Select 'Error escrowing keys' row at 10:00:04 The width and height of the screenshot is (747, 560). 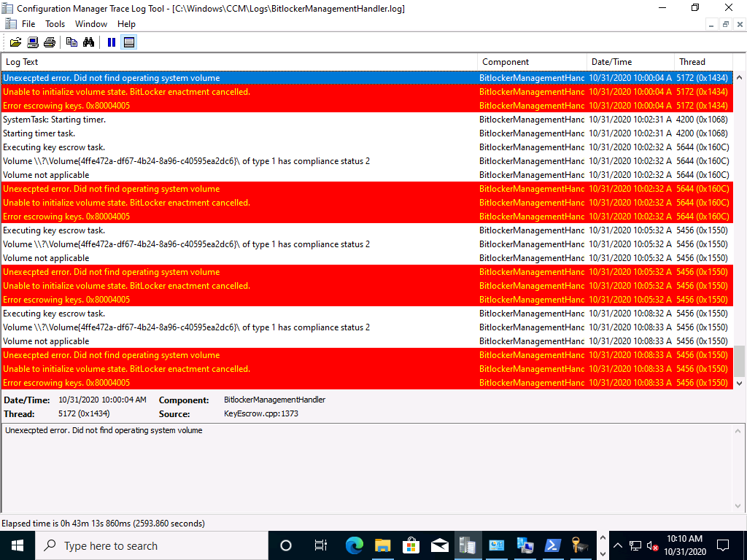(368, 106)
